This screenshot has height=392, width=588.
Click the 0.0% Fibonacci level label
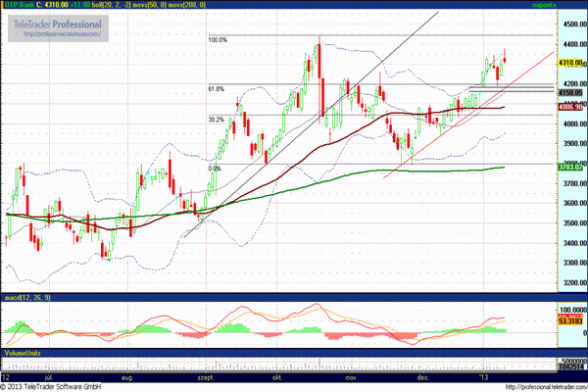coord(216,169)
